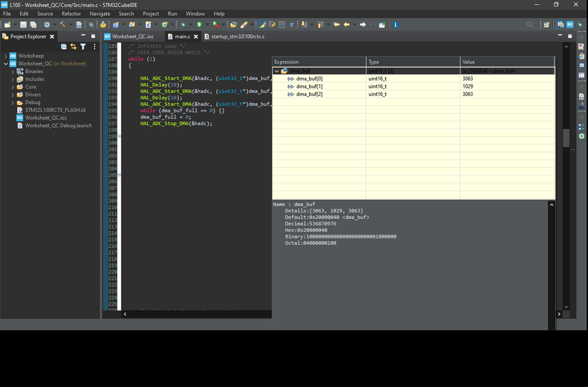Toggle Link with Editor in Project Explorer

pyautogui.click(x=73, y=47)
